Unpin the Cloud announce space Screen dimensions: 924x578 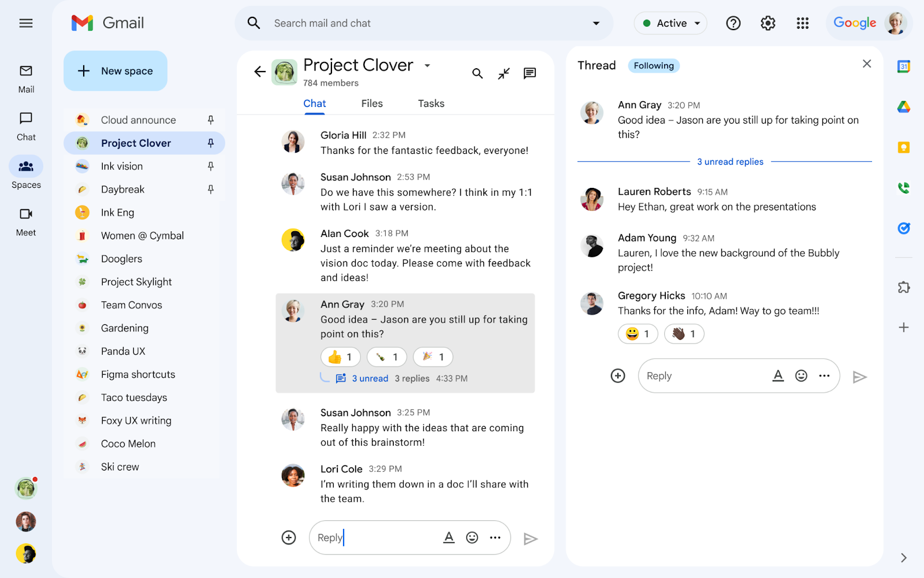coord(211,120)
